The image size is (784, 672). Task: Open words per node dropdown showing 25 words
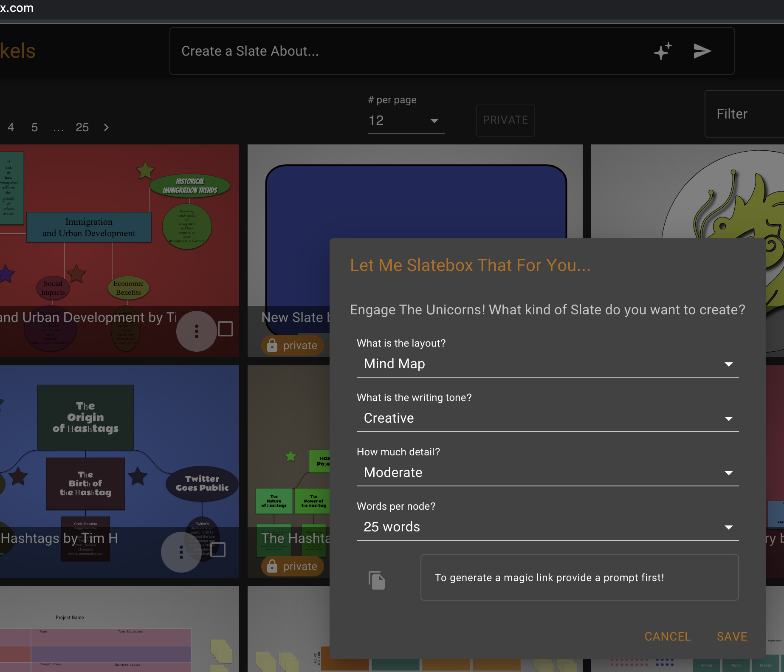[548, 527]
